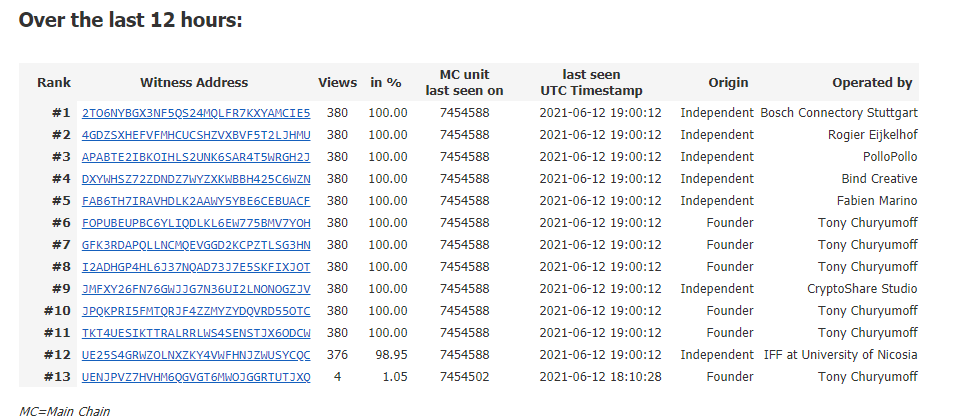Screen dimensions: 965x418
Task: Select the IFF at University of Nicosia cell
Action: [841, 355]
